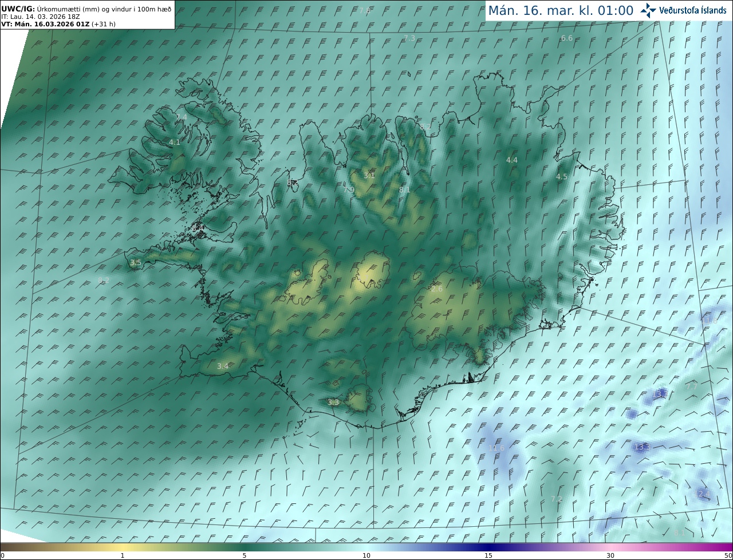Click the 4.5 value on the map

[x=562, y=176]
